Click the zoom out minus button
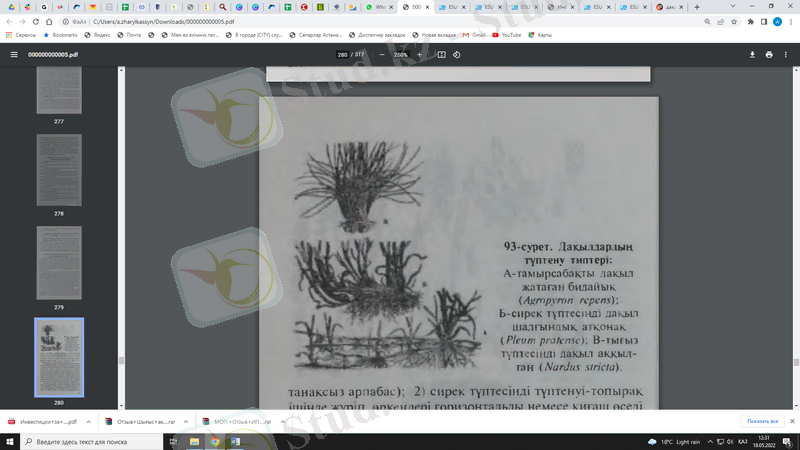Screen dimensions: 800x450 click(x=382, y=54)
